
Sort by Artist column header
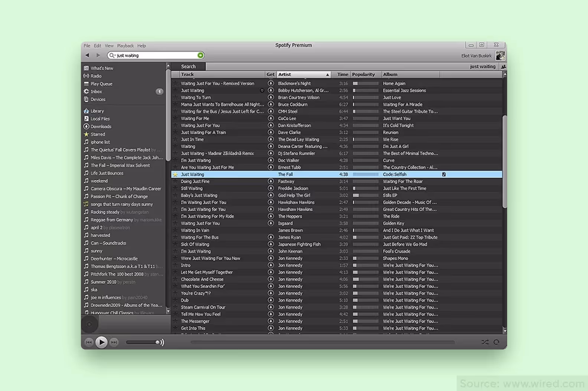pos(304,75)
